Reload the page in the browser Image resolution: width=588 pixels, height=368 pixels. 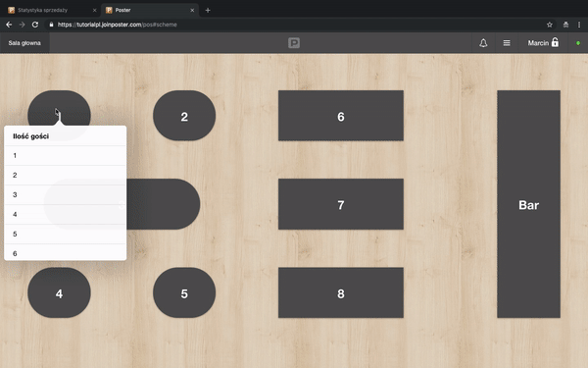tap(35, 25)
